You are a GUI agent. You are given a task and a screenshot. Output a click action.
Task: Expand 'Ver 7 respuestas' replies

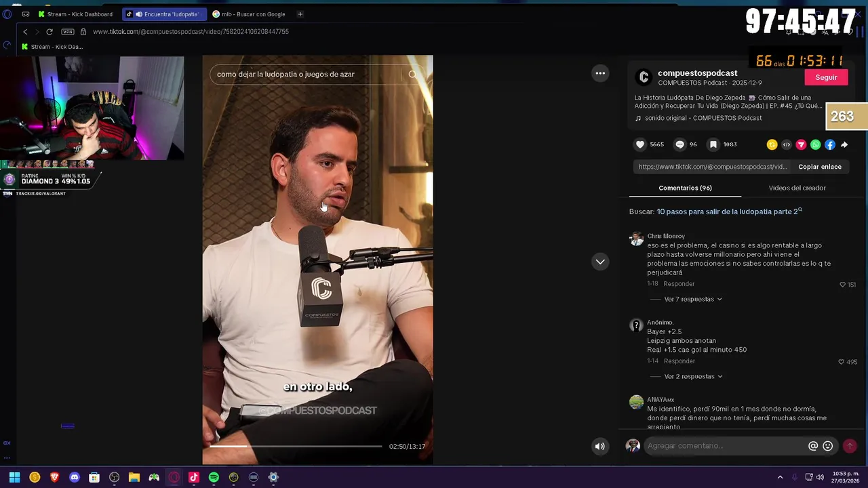692,299
